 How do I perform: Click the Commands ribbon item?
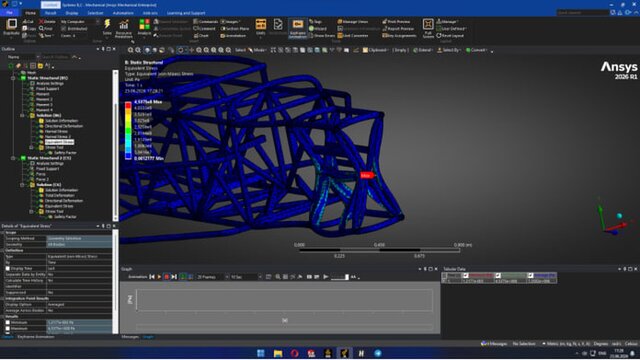click(206, 22)
